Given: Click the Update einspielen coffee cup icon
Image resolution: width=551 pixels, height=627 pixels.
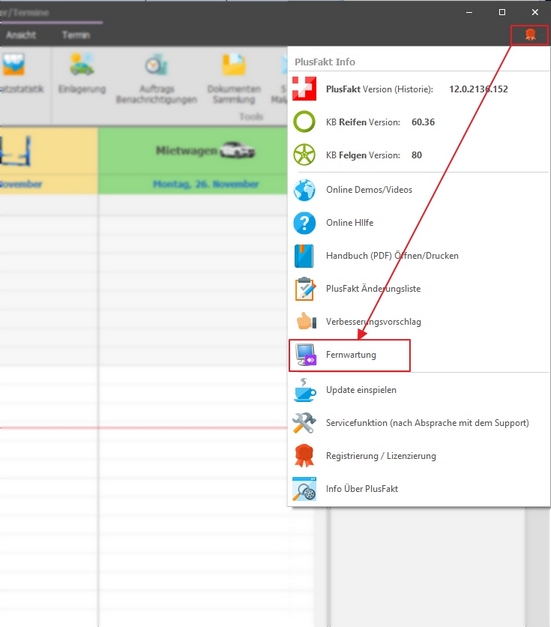Looking at the screenshot, I should pos(305,390).
